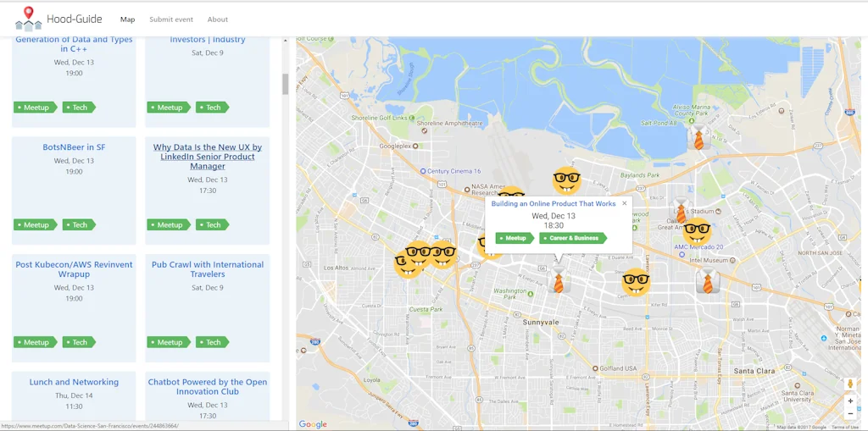The width and height of the screenshot is (868, 431).
Task: Click Tech tag on Why Data Is New UX card
Action: (x=213, y=224)
